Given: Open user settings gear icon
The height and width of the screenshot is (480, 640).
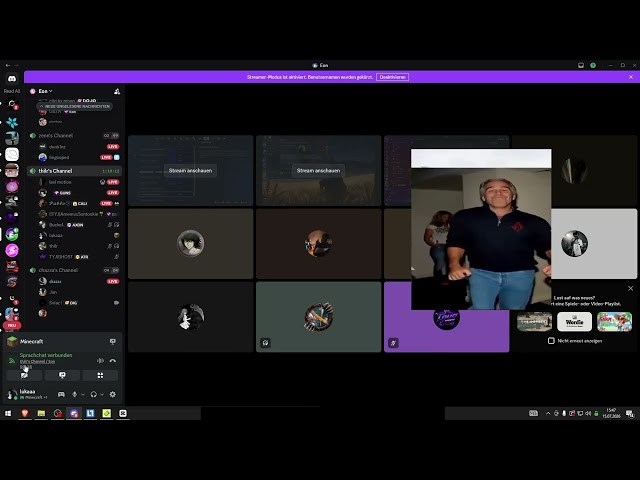Looking at the screenshot, I should click(x=113, y=394).
